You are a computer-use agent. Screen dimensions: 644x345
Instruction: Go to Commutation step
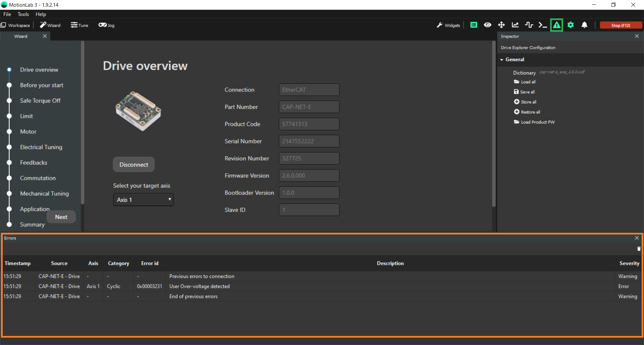pyautogui.click(x=38, y=178)
